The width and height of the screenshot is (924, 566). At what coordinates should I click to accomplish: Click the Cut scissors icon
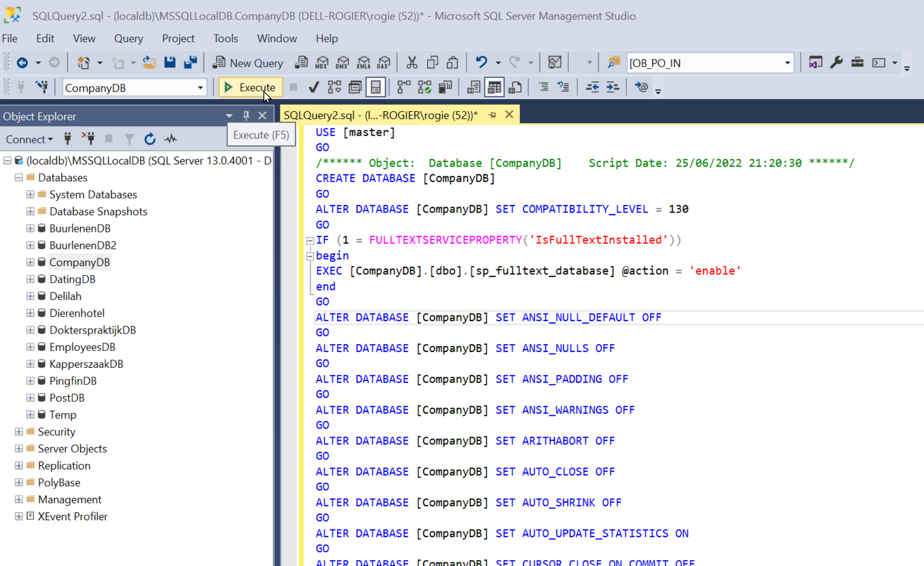click(x=411, y=63)
